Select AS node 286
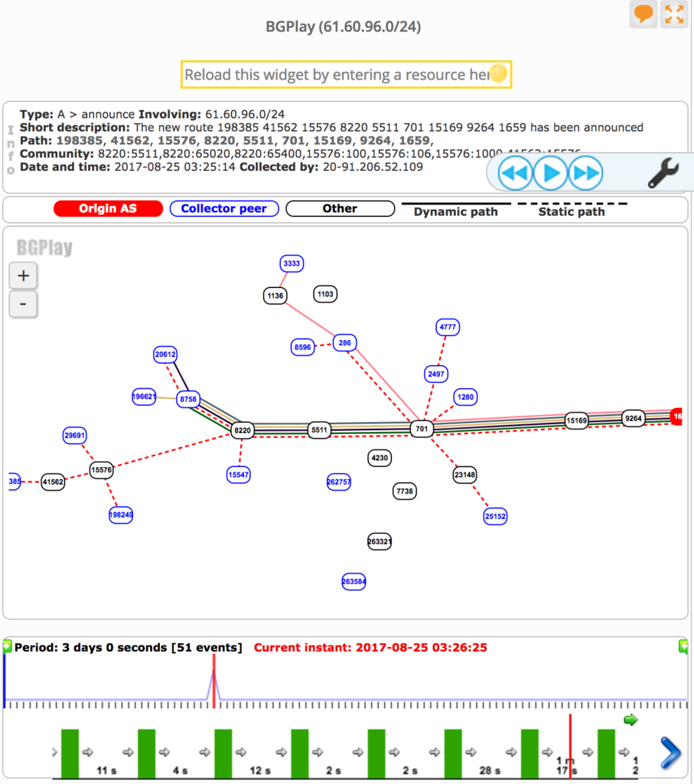 [345, 342]
